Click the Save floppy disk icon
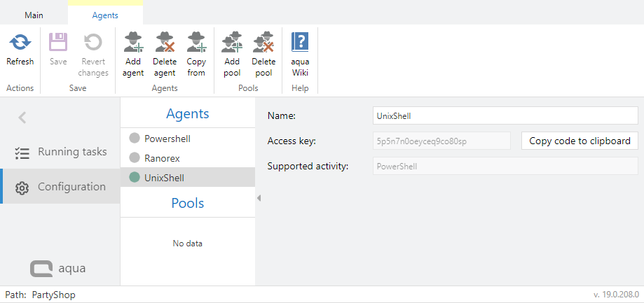Image resolution: width=644 pixels, height=303 pixels. coord(58,43)
